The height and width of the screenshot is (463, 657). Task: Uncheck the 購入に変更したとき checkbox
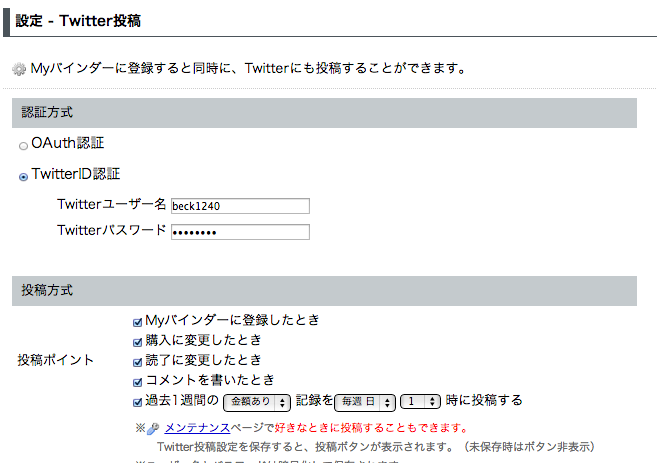click(x=138, y=341)
